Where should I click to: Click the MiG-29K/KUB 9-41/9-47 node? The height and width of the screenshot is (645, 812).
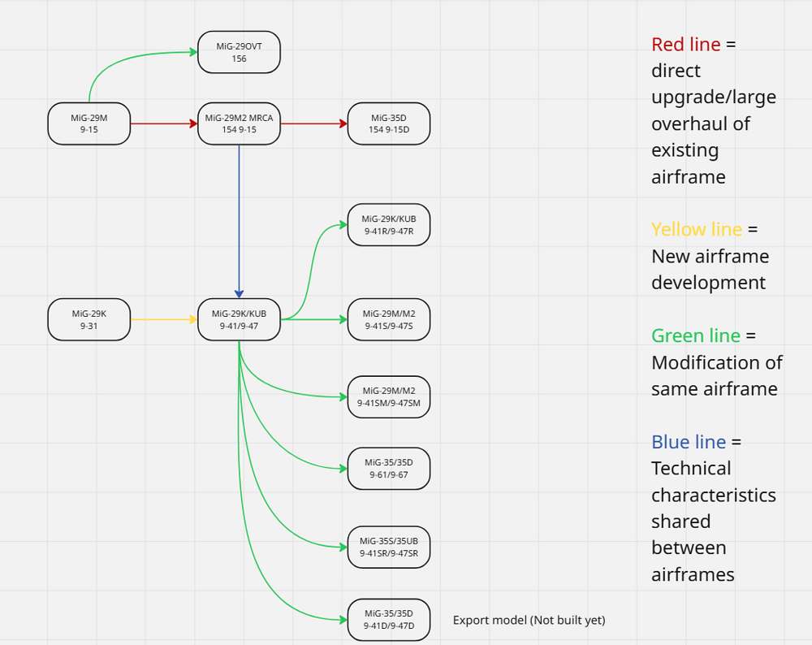(x=239, y=319)
